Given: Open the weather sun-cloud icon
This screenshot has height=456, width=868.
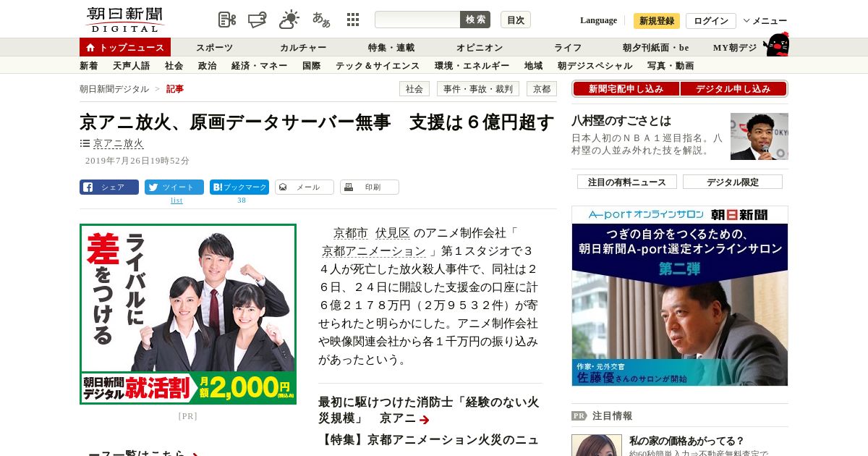Looking at the screenshot, I should point(289,20).
